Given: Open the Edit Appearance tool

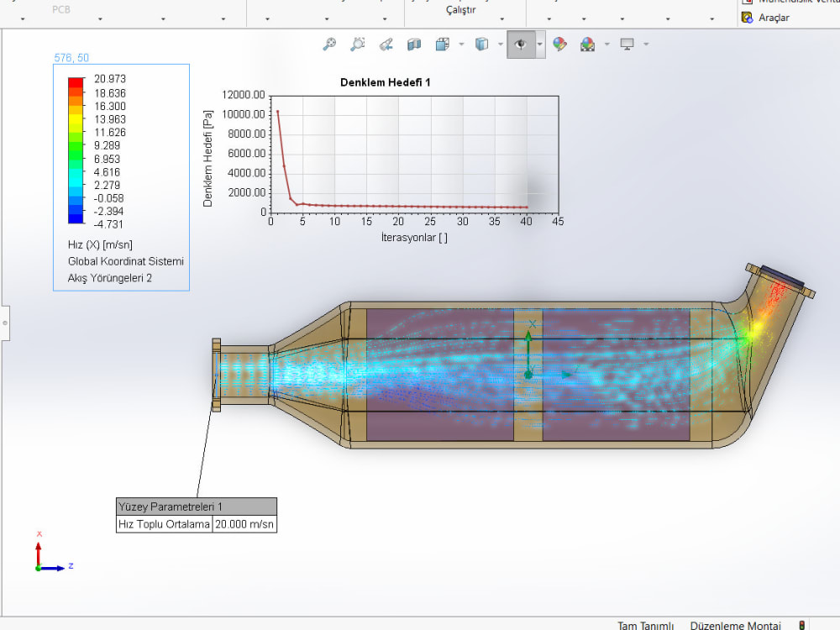Looking at the screenshot, I should coord(560,44).
